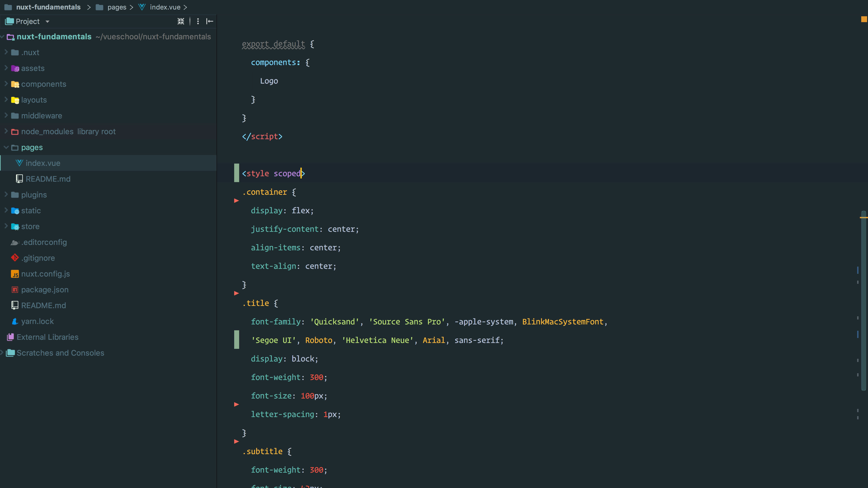This screenshot has height=488, width=868.
Task: Select the node_modules folder icon
Action: 15,132
